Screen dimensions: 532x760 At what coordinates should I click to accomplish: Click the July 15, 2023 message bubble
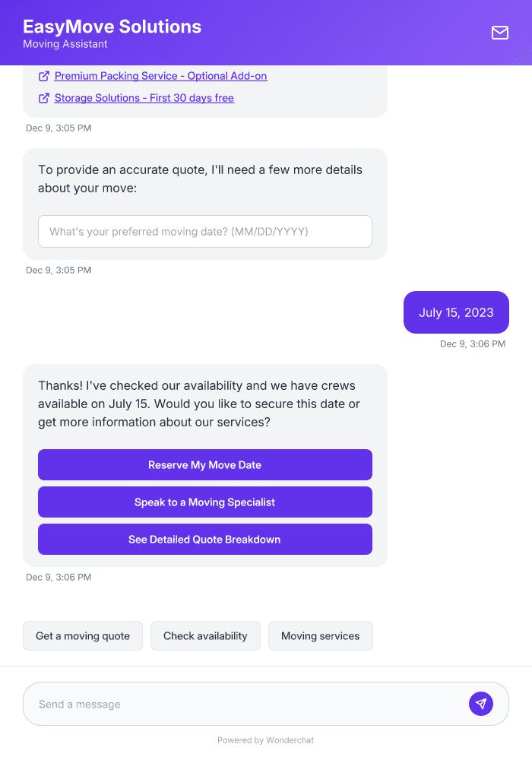coord(456,312)
